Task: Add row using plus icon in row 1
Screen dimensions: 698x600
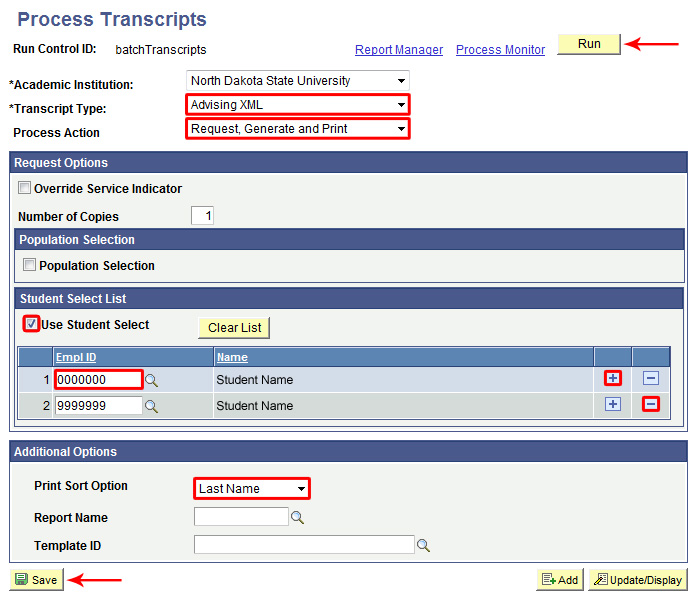Action: click(613, 378)
